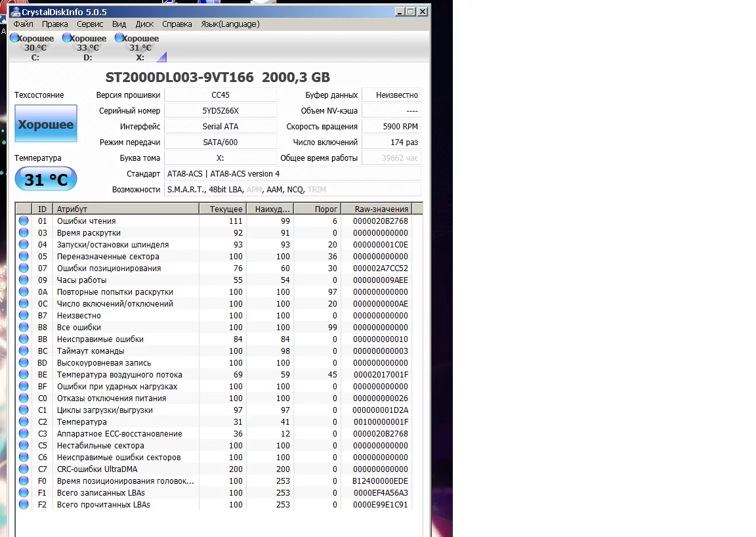756x537 pixels.
Task: Click the drive model title ST2000DL003-9VT166
Action: (179, 77)
